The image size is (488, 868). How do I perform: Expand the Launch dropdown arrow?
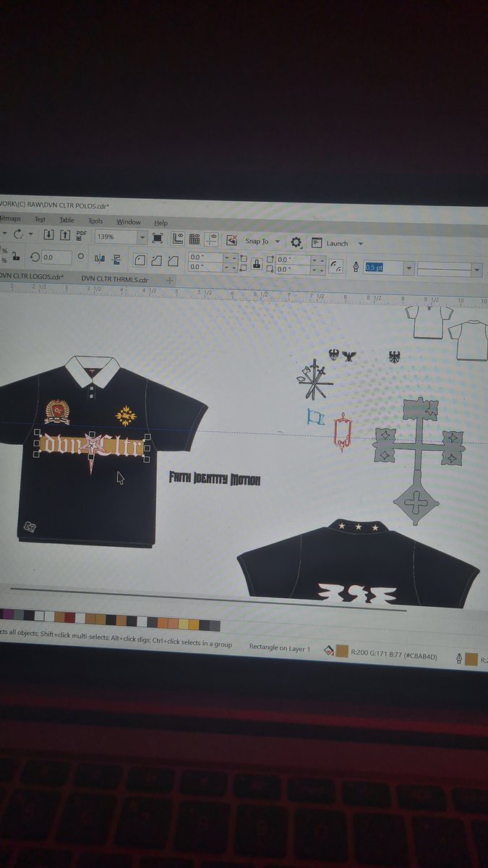click(361, 244)
